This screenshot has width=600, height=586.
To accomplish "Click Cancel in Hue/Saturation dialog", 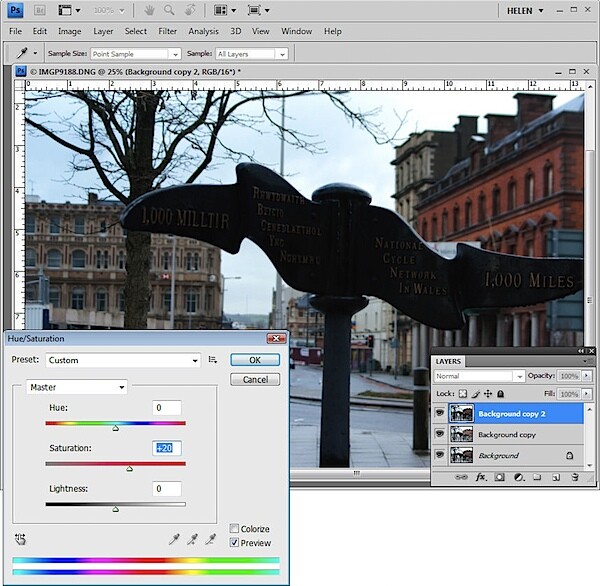I will coord(255,379).
